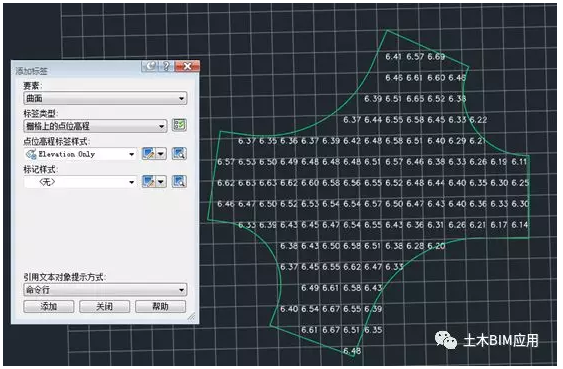The width and height of the screenshot is (563, 369).
Task: Select elevation label 6.17
Action: click(499, 225)
